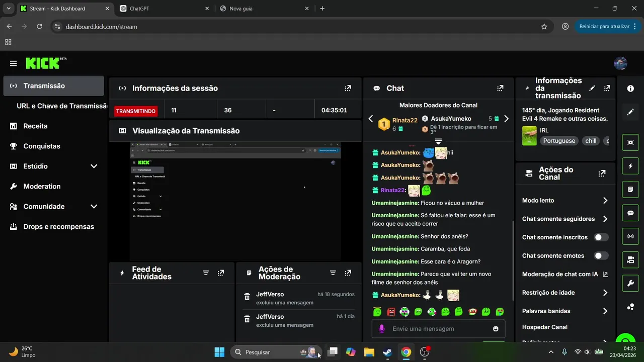644x362 pixels.
Task: Bookmark page with the star icon
Action: [544, 27]
